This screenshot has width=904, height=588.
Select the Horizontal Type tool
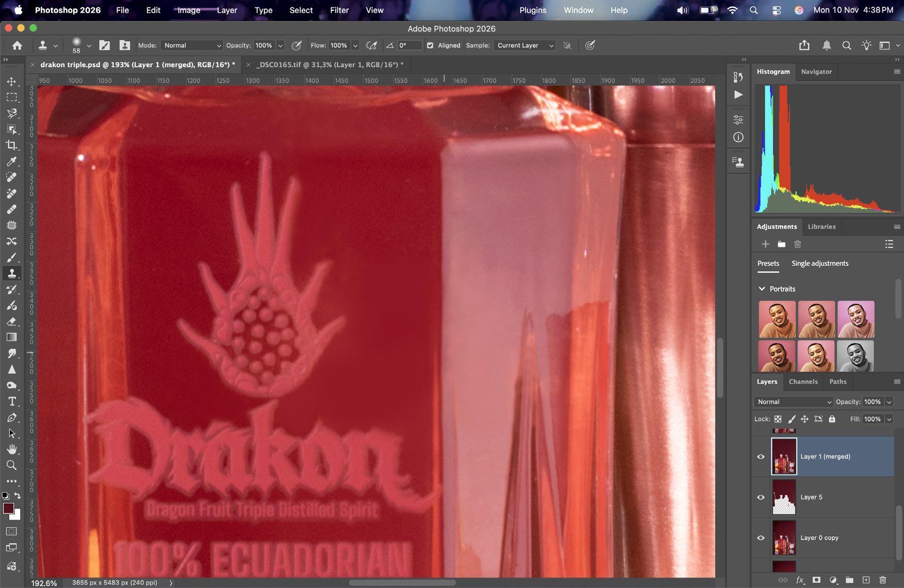point(11,401)
